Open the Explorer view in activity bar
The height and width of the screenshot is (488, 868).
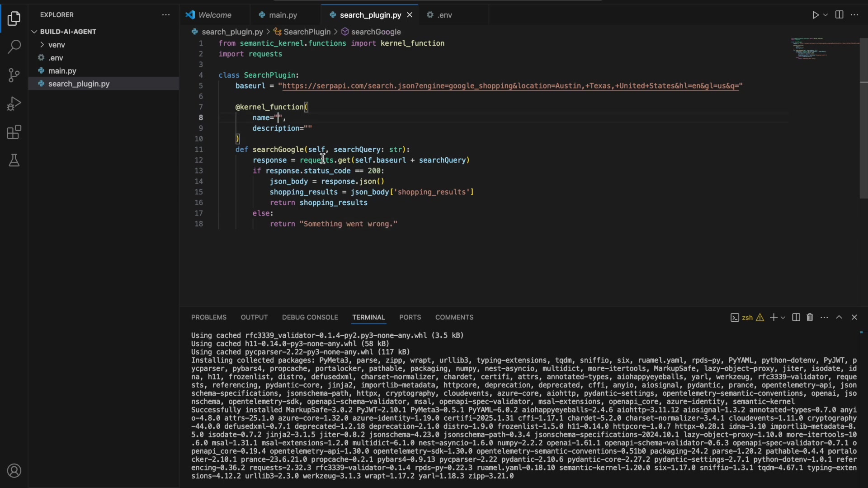click(x=14, y=19)
